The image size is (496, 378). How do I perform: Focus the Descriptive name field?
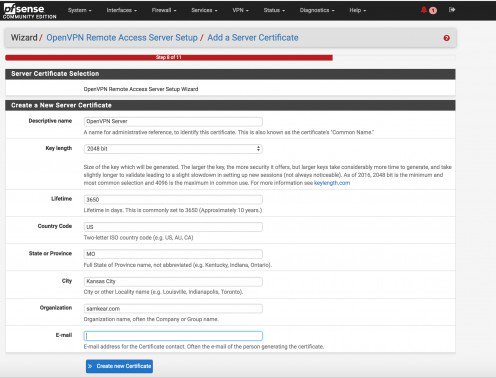coord(173,121)
